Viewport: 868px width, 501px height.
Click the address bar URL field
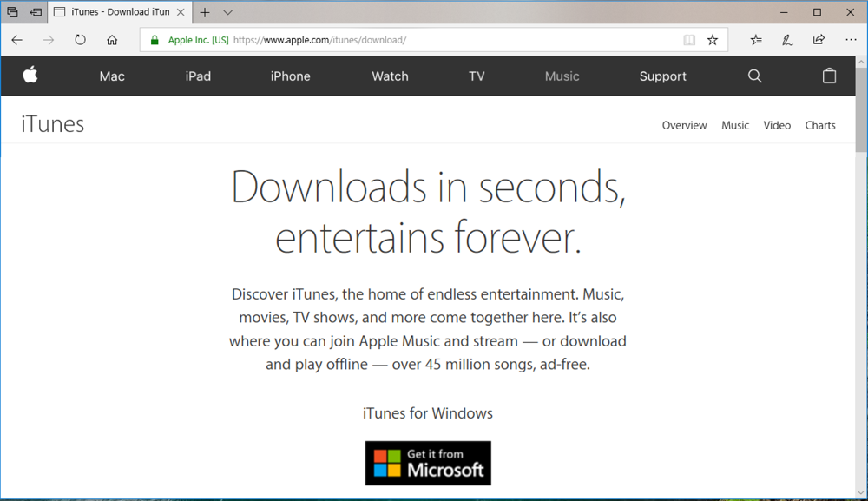(x=451, y=40)
